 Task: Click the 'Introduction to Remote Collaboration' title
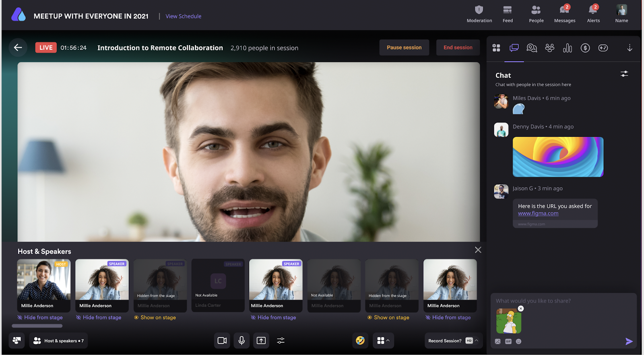(x=160, y=47)
